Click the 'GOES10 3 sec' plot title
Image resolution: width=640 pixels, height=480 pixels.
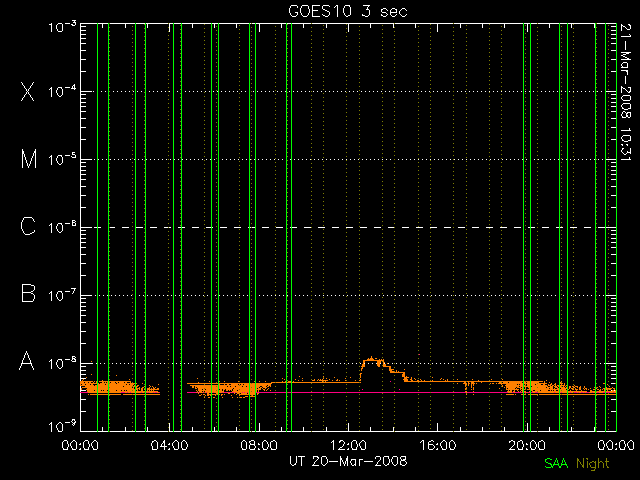click(x=348, y=11)
